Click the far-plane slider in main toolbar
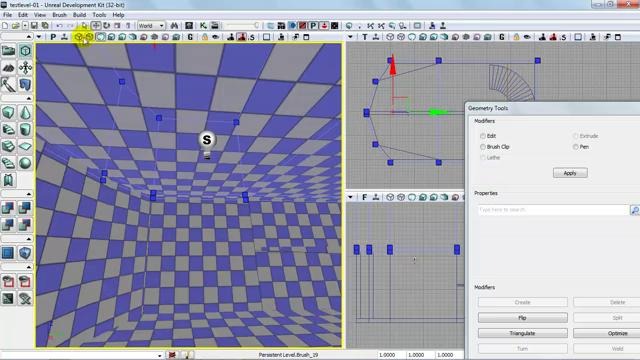Image resolution: width=640 pixels, height=360 pixels. [x=243, y=26]
